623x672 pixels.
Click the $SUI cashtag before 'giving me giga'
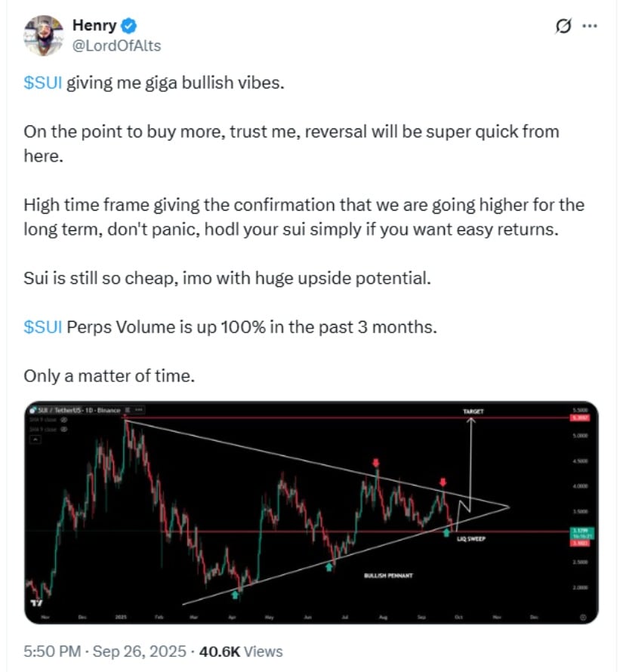click(x=43, y=83)
